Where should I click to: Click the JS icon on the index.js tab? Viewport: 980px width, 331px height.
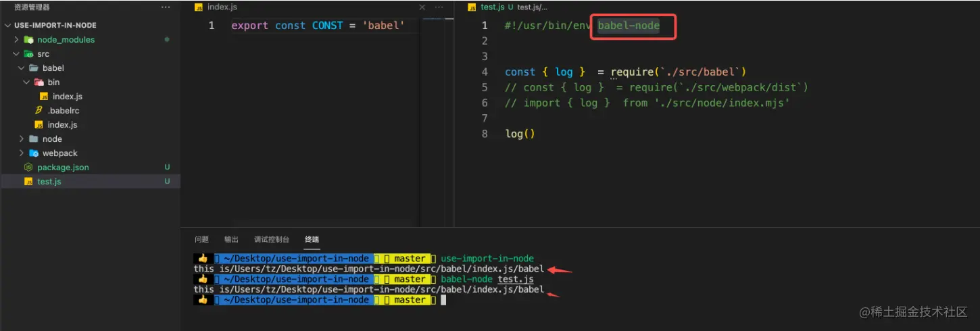(199, 7)
